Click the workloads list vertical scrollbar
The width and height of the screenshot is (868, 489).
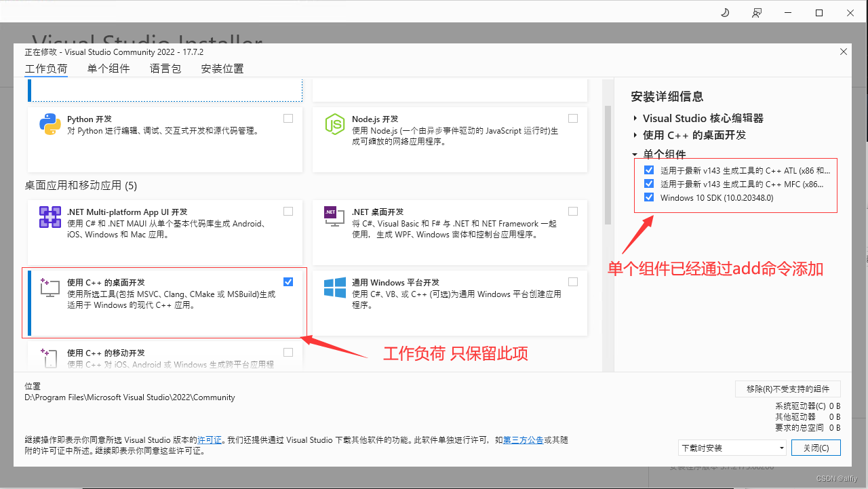pos(608,165)
